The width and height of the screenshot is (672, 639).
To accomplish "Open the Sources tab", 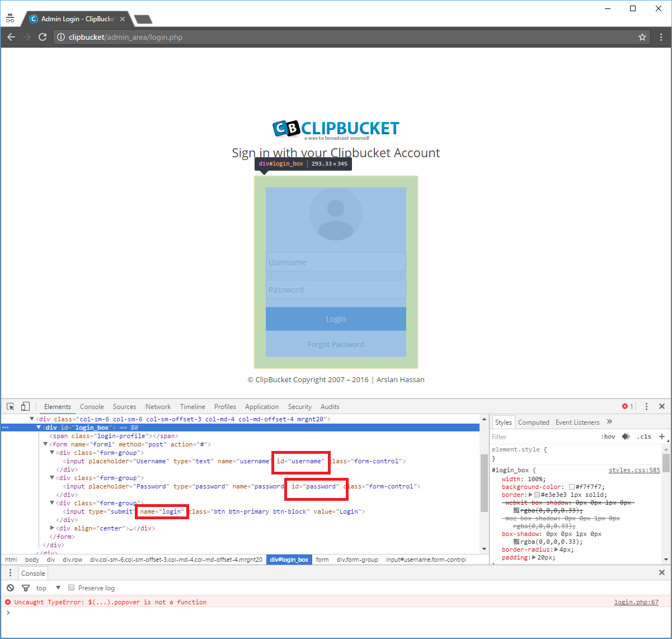I will (124, 407).
